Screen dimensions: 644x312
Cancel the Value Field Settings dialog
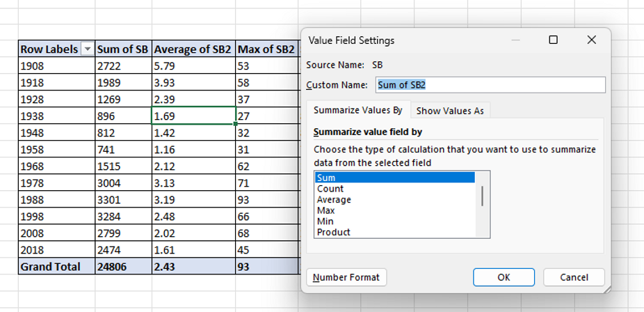[574, 277]
